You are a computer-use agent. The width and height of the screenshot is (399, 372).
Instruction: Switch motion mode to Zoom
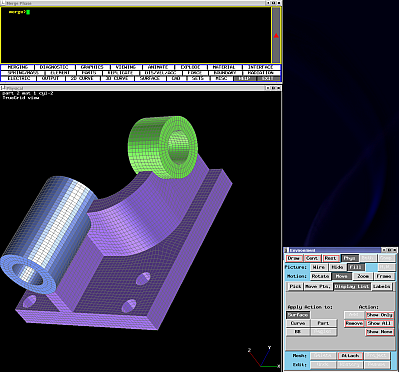[x=363, y=276]
